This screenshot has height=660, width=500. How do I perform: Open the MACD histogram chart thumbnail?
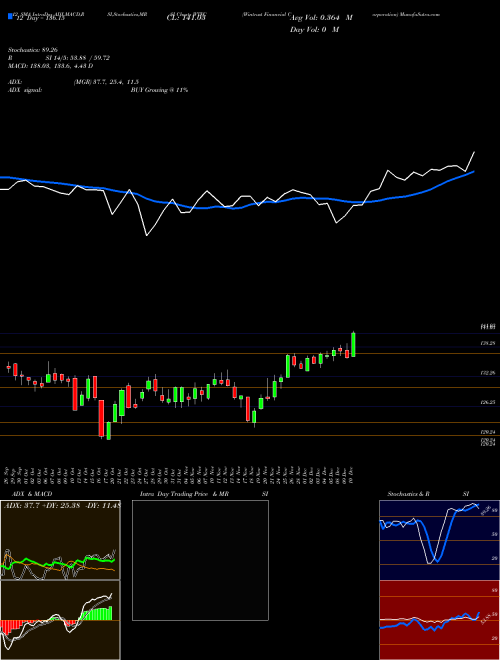tap(60, 620)
